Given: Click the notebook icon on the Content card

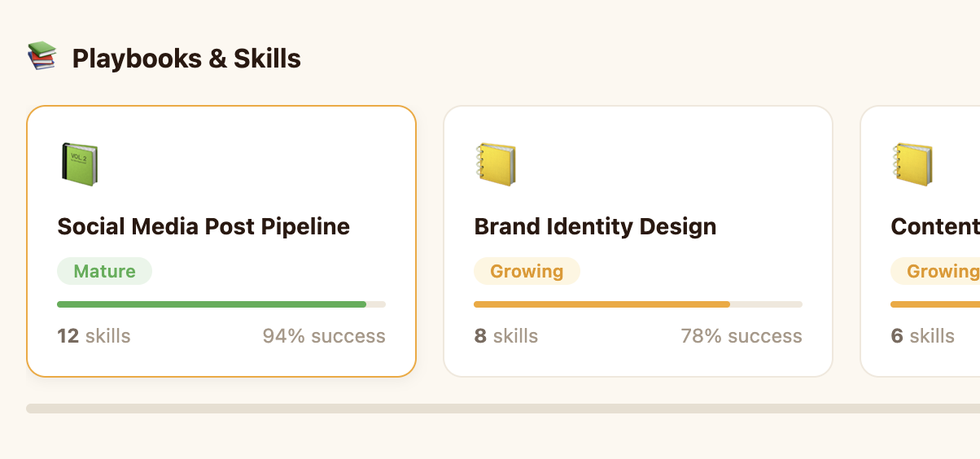Looking at the screenshot, I should pyautogui.click(x=912, y=164).
